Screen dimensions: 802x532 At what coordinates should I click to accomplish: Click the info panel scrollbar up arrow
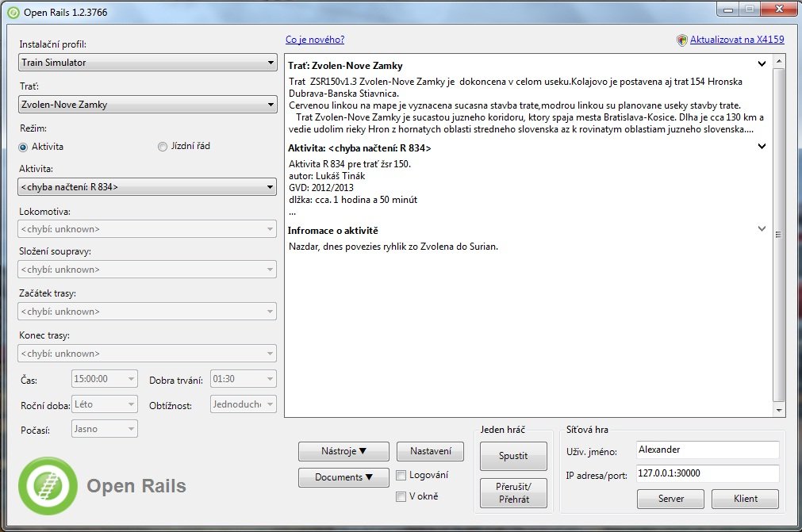click(779, 62)
